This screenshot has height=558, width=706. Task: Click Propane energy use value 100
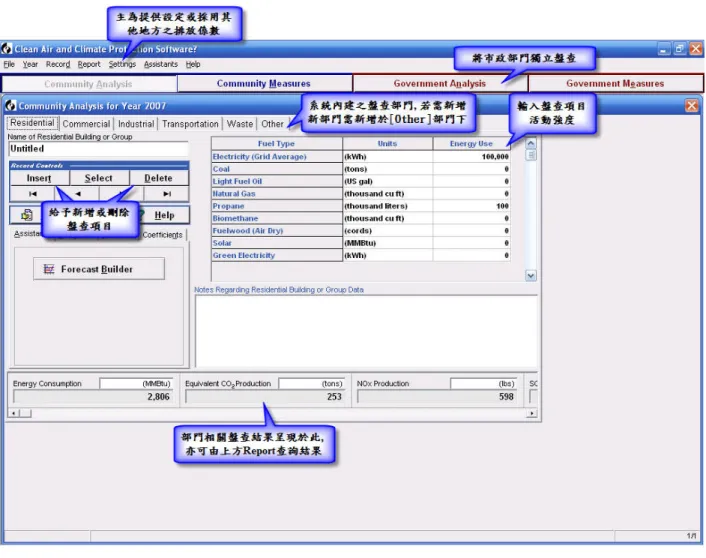tap(471, 206)
